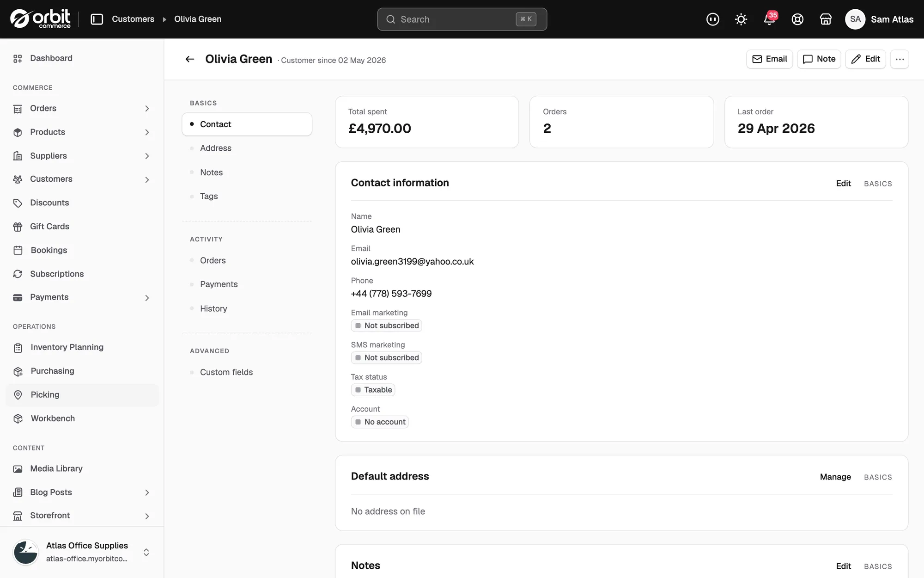The width and height of the screenshot is (924, 578).
Task: Click the Subscriptions refresh icon
Action: tap(18, 274)
